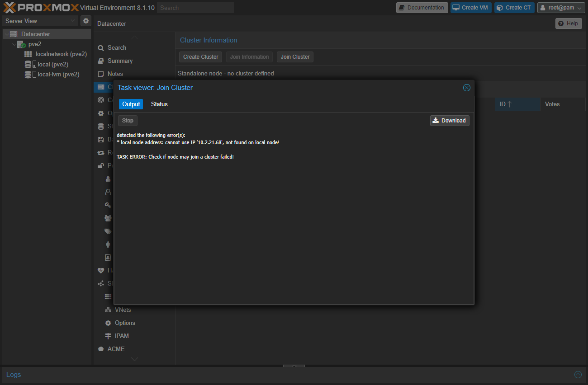Focus the top Search input field
The height and width of the screenshot is (385, 588).
point(195,8)
